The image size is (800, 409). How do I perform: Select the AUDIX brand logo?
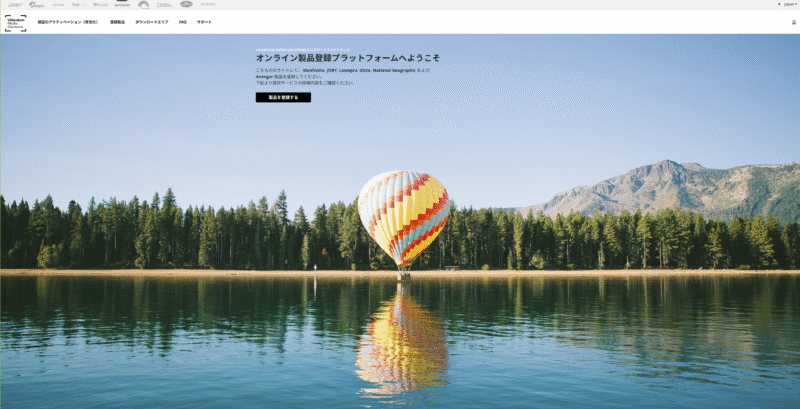(x=208, y=5)
